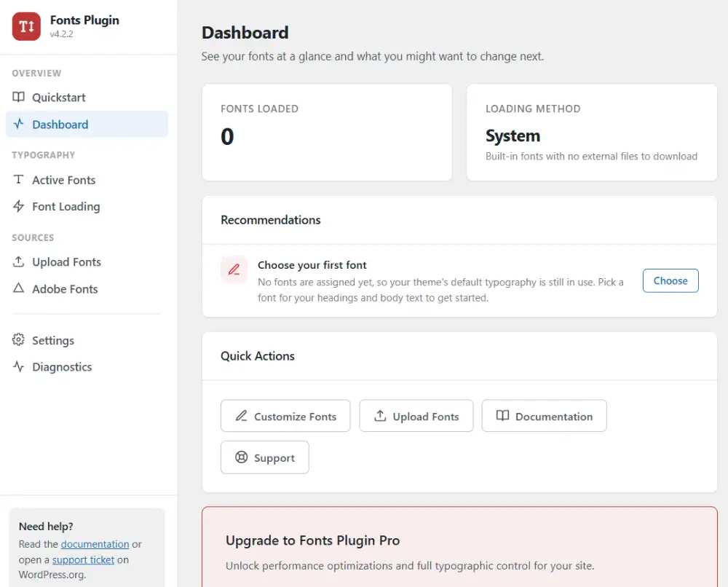
Task: Click the Documentation quick action button
Action: (x=544, y=416)
